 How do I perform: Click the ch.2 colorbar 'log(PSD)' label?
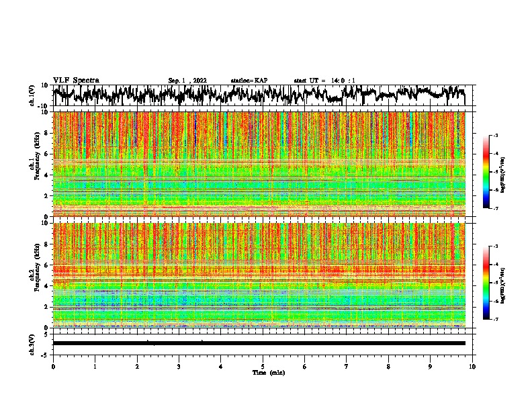(x=503, y=285)
